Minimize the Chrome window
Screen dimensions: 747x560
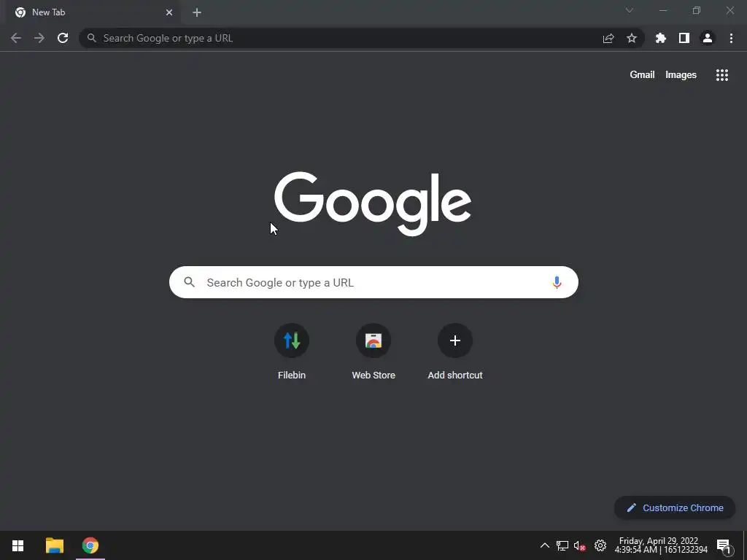click(663, 10)
